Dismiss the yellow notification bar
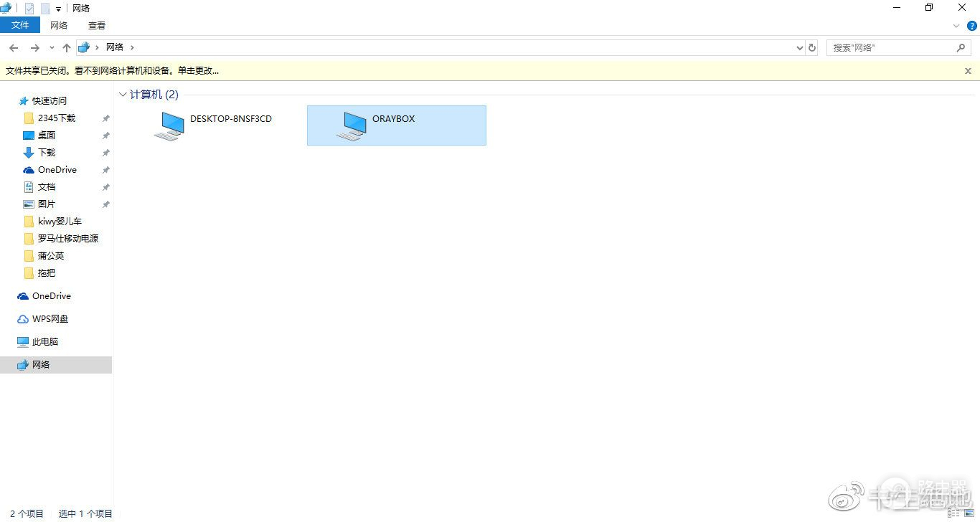 click(968, 70)
